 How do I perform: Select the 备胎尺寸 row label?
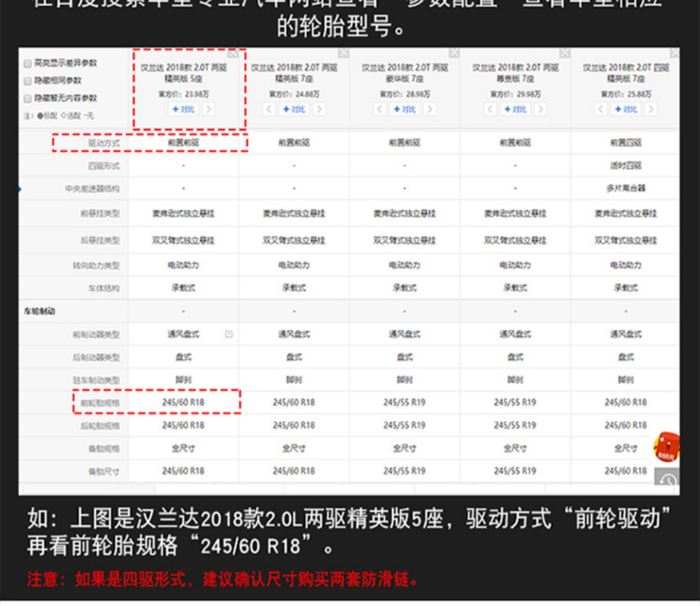click(x=104, y=472)
